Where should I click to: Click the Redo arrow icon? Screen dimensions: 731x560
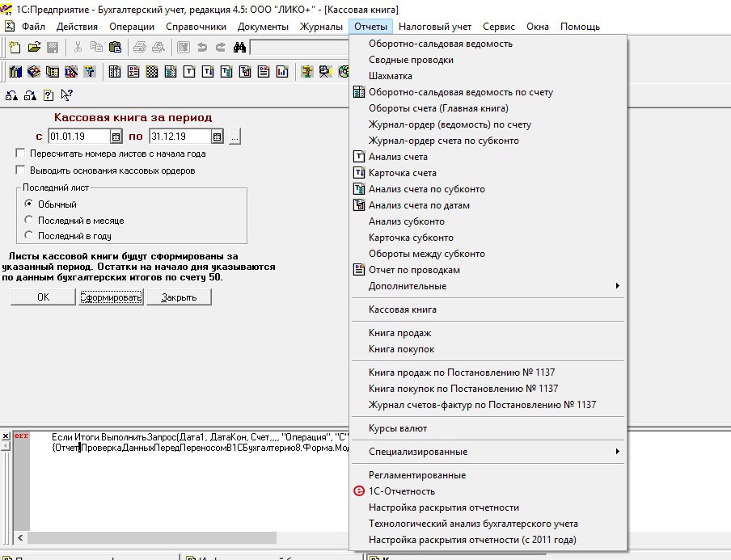click(221, 47)
